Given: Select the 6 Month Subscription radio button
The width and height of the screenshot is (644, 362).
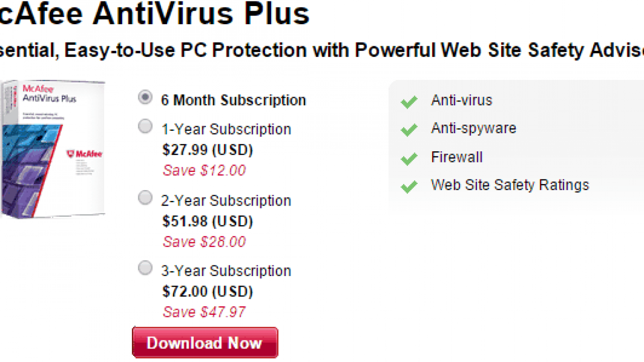Looking at the screenshot, I should coord(145,98).
